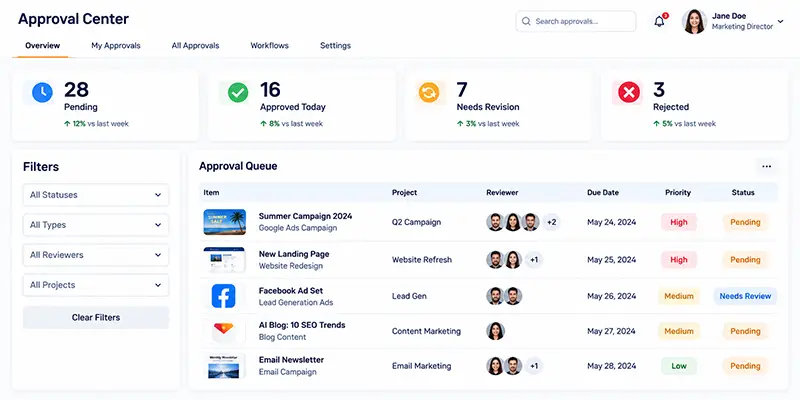Click the Content Marketing project cell
Viewport: 800px width, 400px height.
426,331
